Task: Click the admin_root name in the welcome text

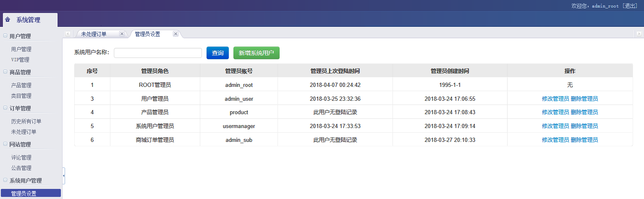Action: (x=605, y=6)
